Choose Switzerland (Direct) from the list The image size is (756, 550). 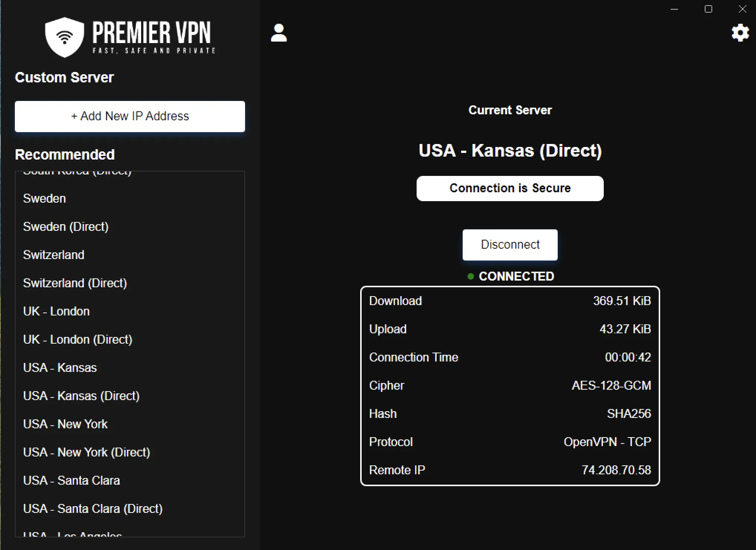coord(75,283)
